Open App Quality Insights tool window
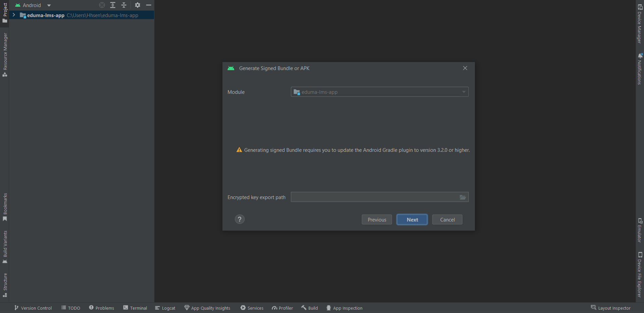This screenshot has width=644, height=313. click(207, 308)
